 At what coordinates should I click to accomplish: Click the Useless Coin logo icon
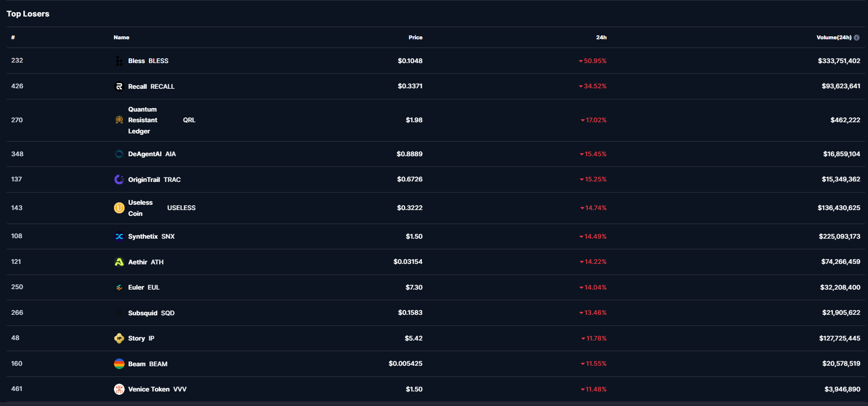pyautogui.click(x=119, y=208)
